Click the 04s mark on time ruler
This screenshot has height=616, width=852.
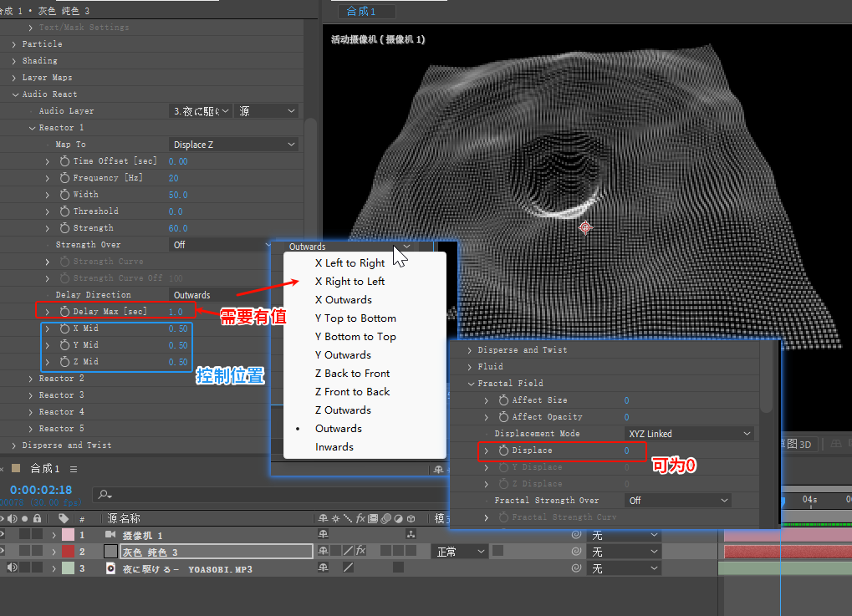point(809,499)
